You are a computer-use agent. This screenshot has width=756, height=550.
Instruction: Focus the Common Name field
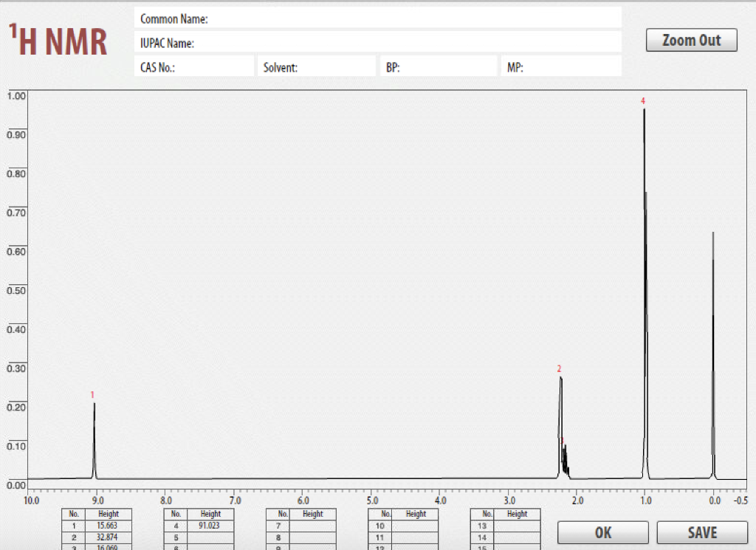pos(377,18)
